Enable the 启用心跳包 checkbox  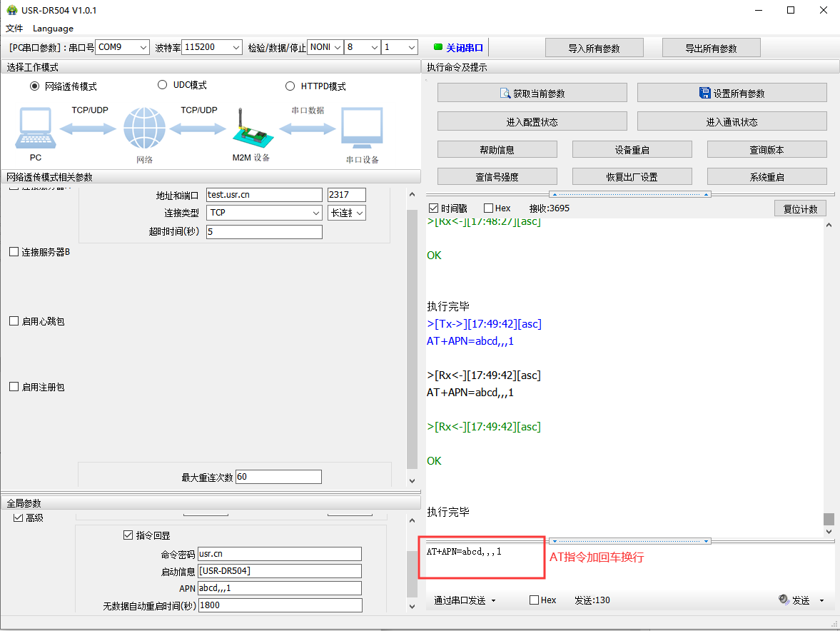point(14,321)
